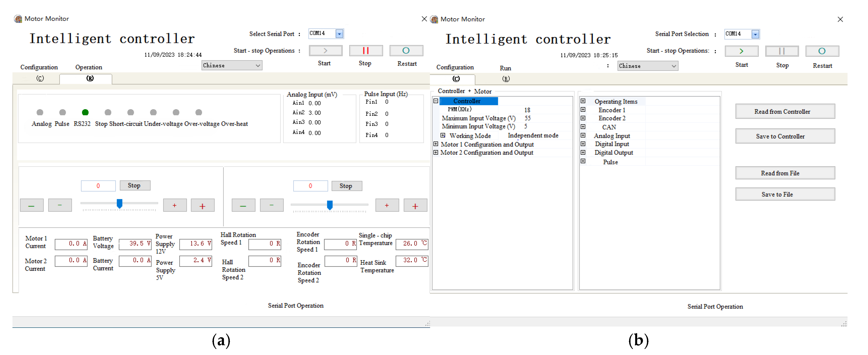
Task: Click small red plus button for motor 2
Action: [x=387, y=205]
